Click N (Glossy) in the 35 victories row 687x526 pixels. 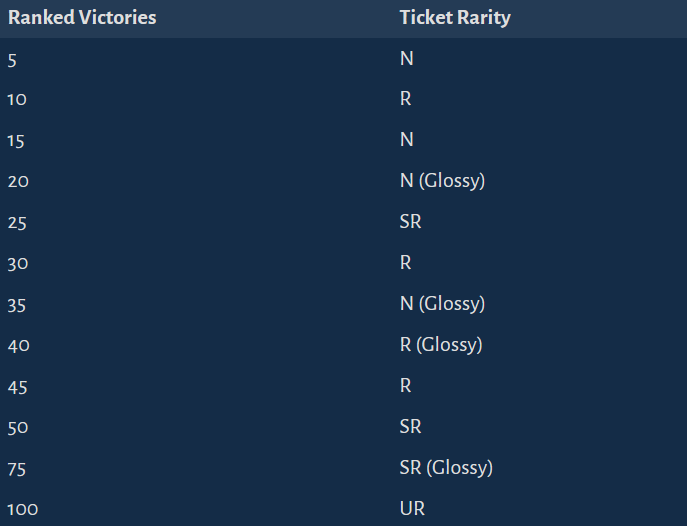(443, 304)
